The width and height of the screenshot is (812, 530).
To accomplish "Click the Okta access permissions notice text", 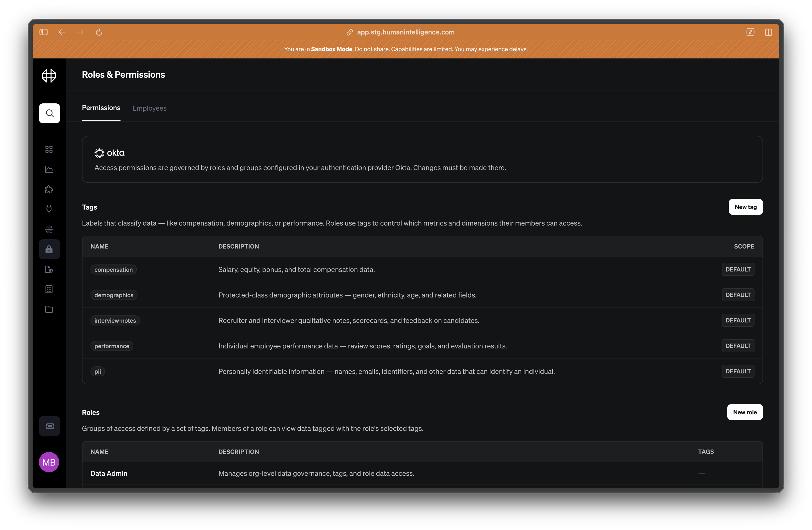I will click(x=300, y=168).
